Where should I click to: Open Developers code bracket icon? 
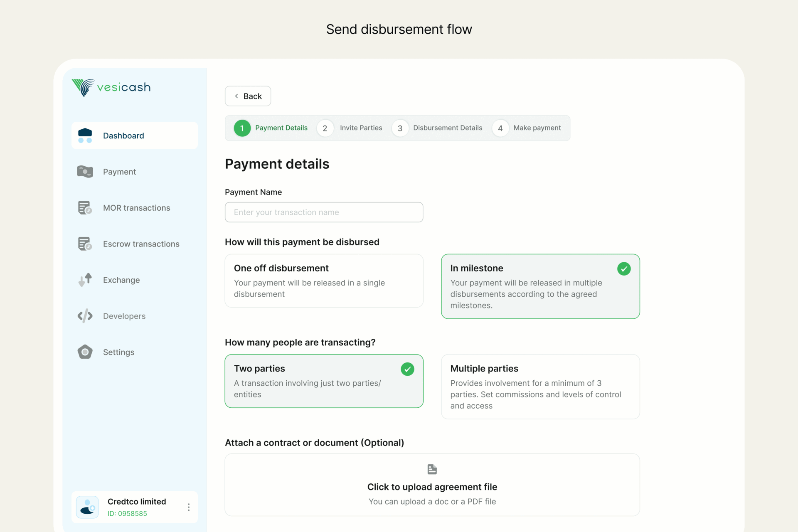click(x=85, y=316)
